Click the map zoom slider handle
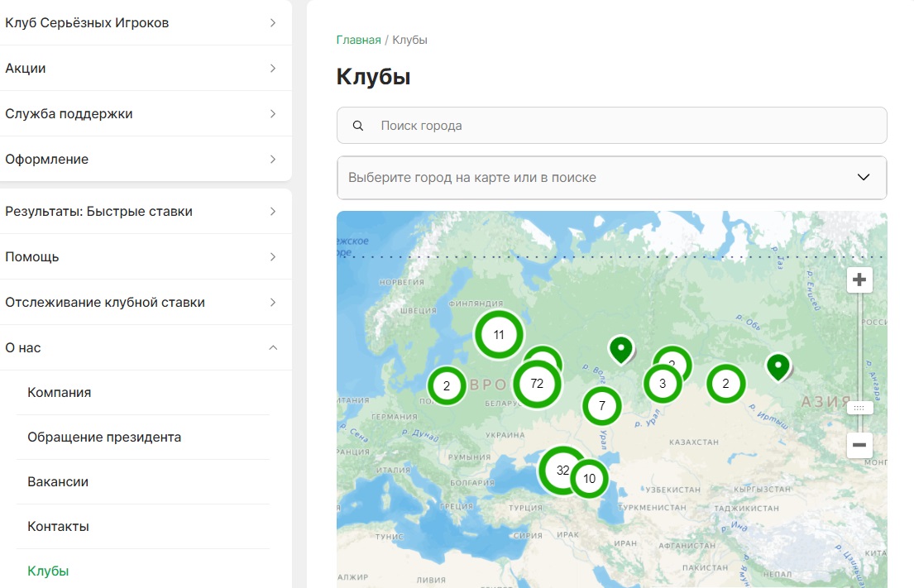The width and height of the screenshot is (914, 588). coord(859,408)
